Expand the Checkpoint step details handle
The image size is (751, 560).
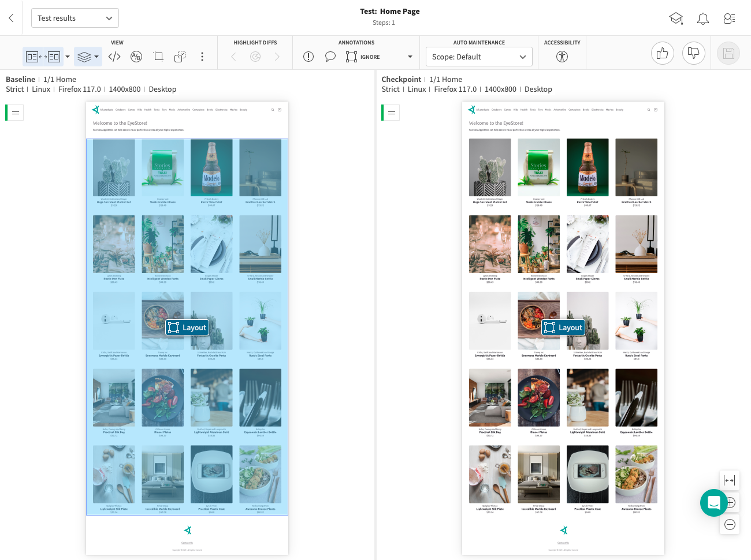coord(392,113)
